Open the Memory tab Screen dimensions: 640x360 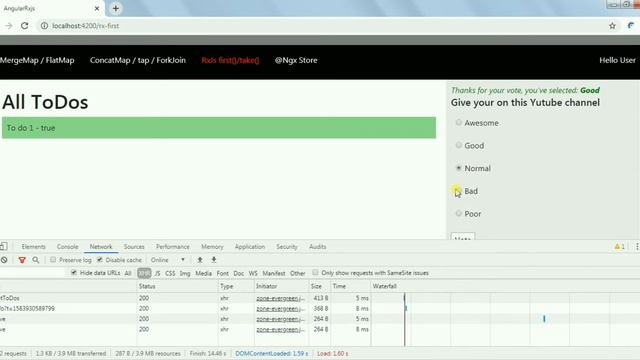pyautogui.click(x=212, y=247)
